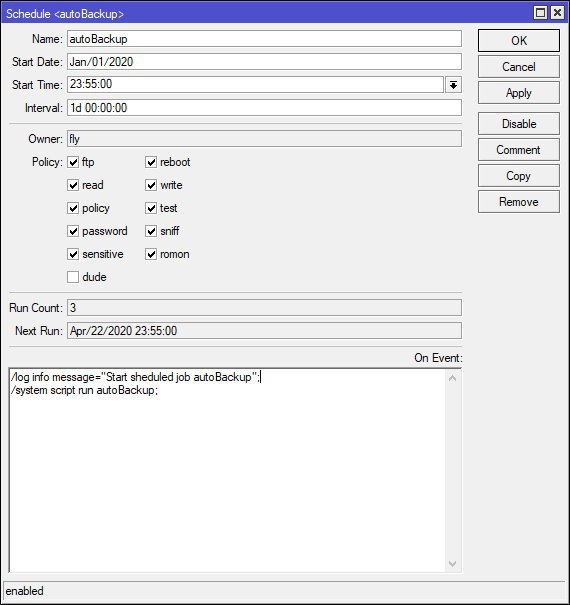This screenshot has width=570, height=605.
Task: Click the 'Schedule <autoBackup>' title text
Action: coord(65,14)
